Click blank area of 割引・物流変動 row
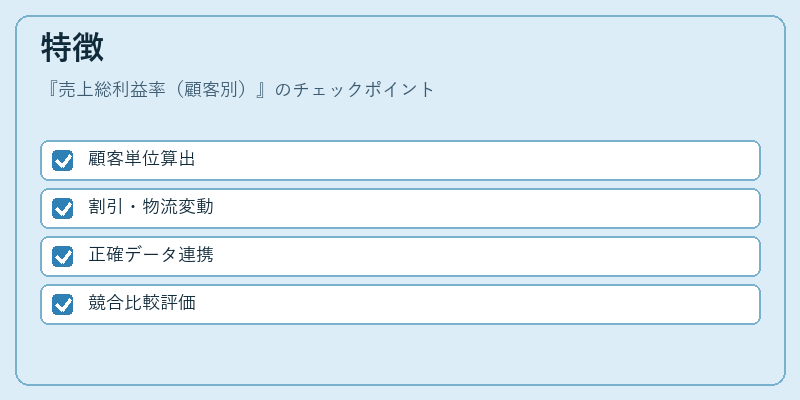The width and height of the screenshot is (800, 400). pos(485,209)
